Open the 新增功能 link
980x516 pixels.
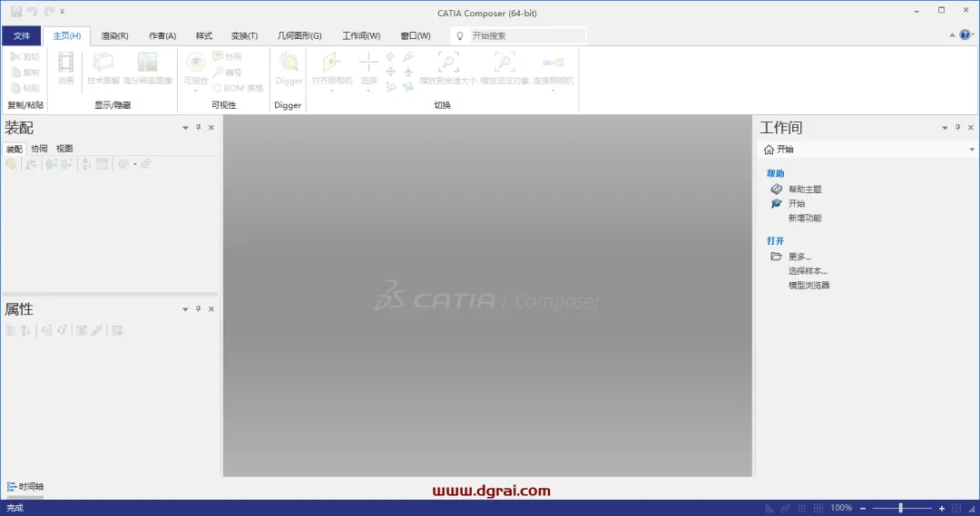click(805, 218)
